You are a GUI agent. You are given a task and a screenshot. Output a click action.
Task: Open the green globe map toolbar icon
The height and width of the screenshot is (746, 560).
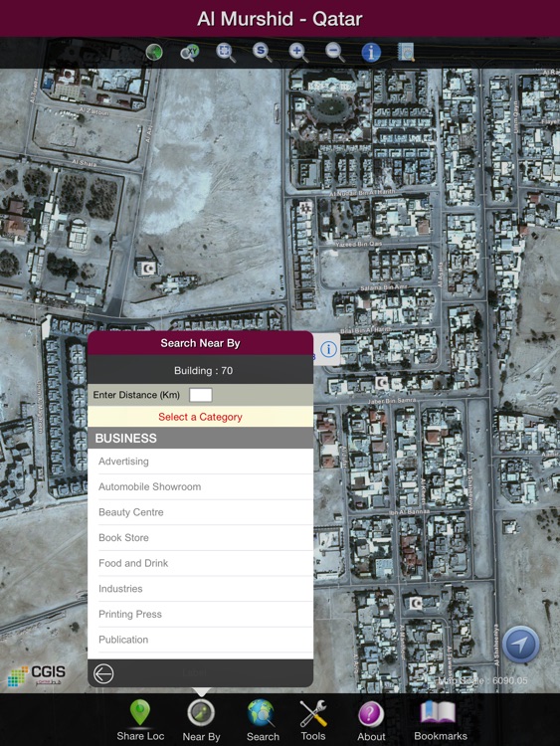coord(154,52)
